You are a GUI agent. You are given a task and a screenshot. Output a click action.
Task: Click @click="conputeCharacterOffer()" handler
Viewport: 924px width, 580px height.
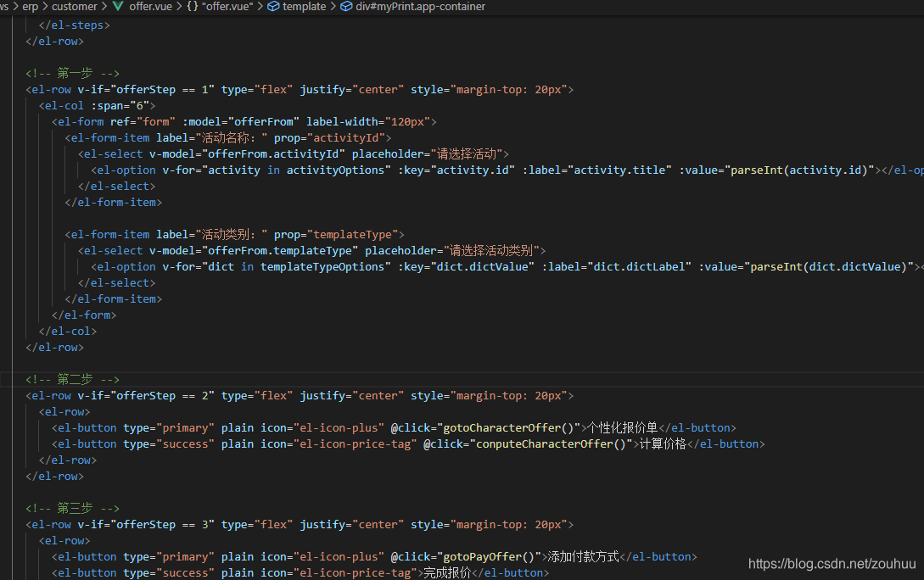click(x=529, y=444)
